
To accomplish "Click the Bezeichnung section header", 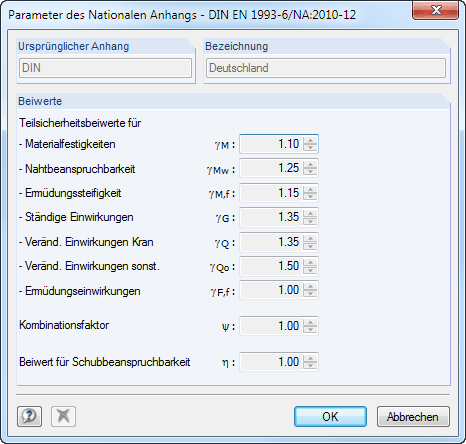I will pos(237,46).
